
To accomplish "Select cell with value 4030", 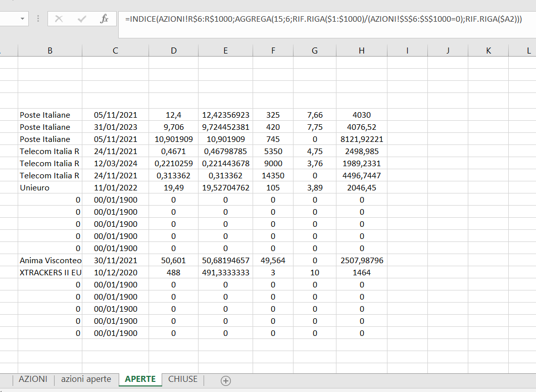I will (362, 115).
